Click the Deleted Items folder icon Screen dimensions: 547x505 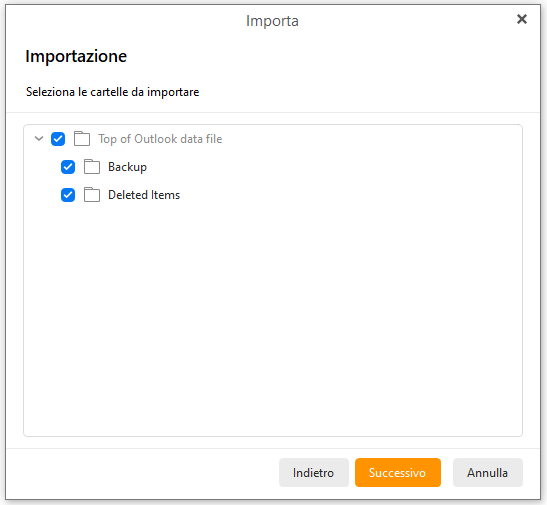pos(92,194)
